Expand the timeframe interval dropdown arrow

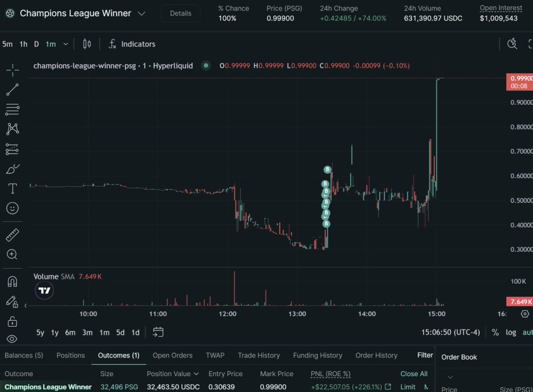click(66, 44)
